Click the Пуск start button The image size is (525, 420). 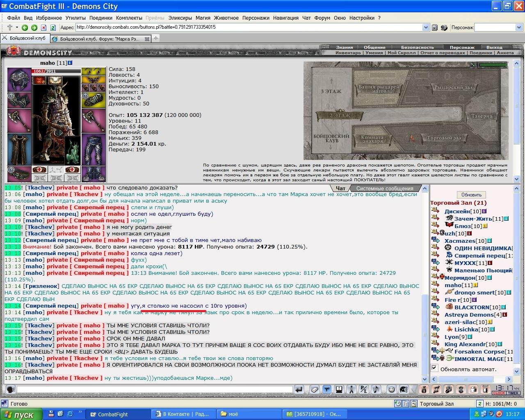21,414
